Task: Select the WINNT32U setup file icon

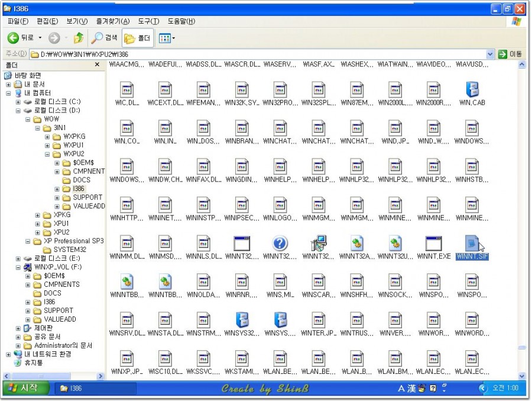Action: 395,243
